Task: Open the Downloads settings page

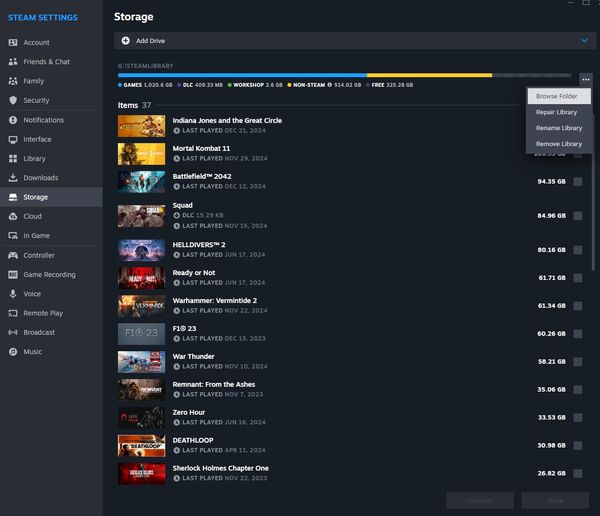Action: [51, 178]
